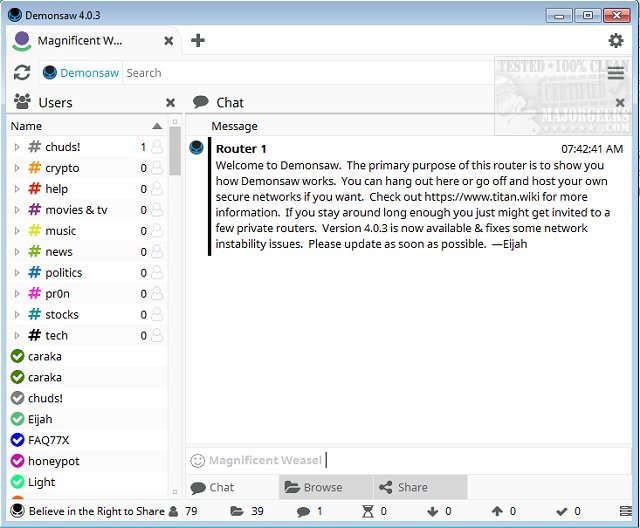Open the Share tab
The image size is (640, 528).
[420, 487]
